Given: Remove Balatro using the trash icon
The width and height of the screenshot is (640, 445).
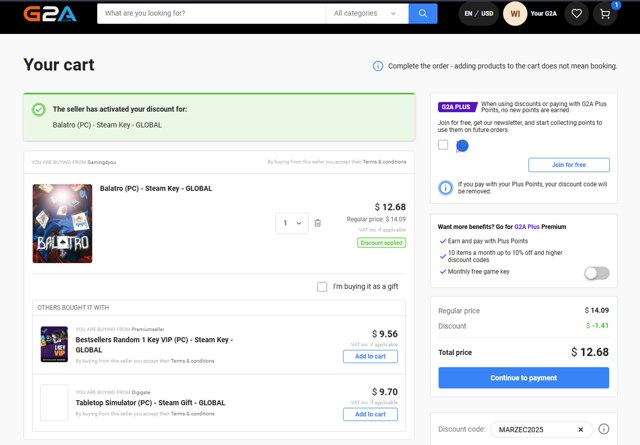Looking at the screenshot, I should click(x=317, y=223).
